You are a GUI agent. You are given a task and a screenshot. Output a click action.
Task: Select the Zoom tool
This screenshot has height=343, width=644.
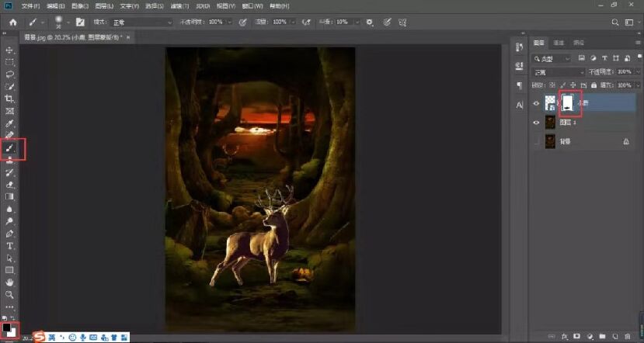[x=9, y=295]
